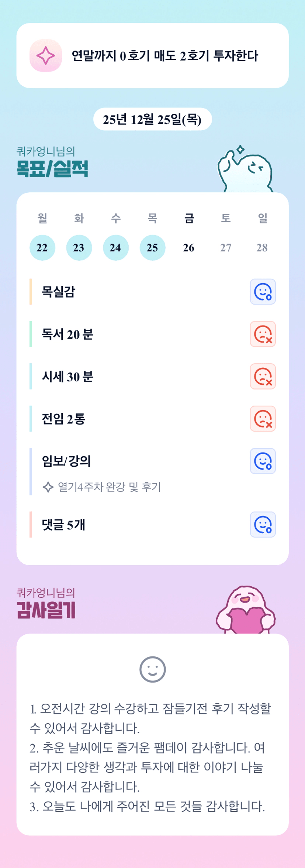305x868 pixels.
Task: Open Friday the 26th
Action: click(x=189, y=248)
